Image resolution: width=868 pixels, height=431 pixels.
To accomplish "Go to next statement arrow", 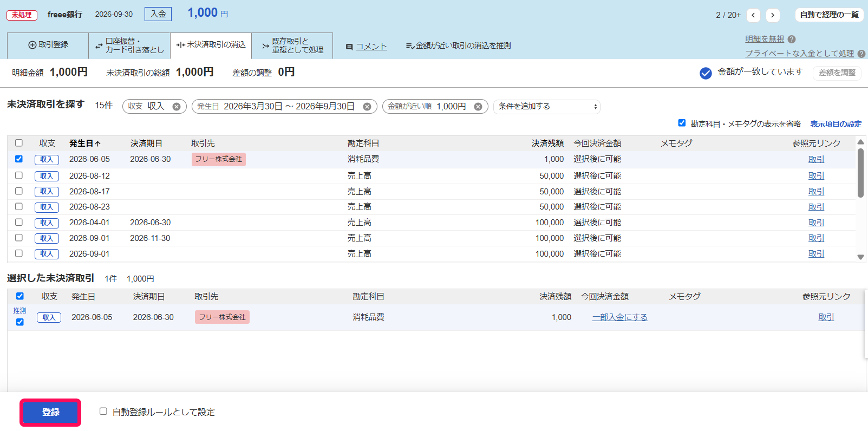I will (773, 15).
